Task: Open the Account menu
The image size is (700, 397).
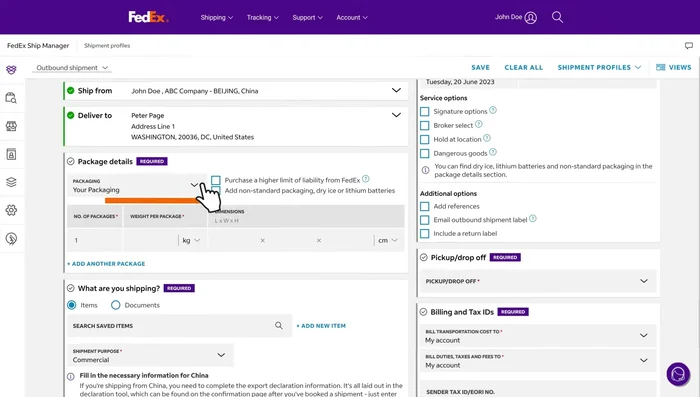Action: [x=352, y=17]
